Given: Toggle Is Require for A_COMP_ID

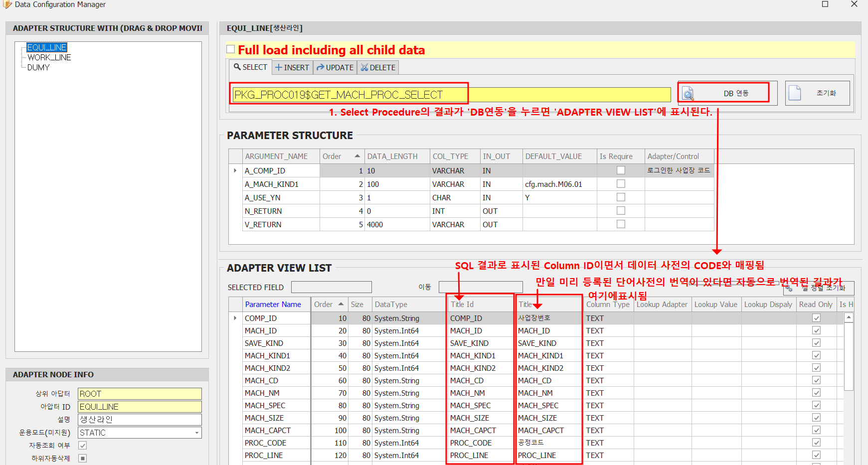Looking at the screenshot, I should [621, 170].
